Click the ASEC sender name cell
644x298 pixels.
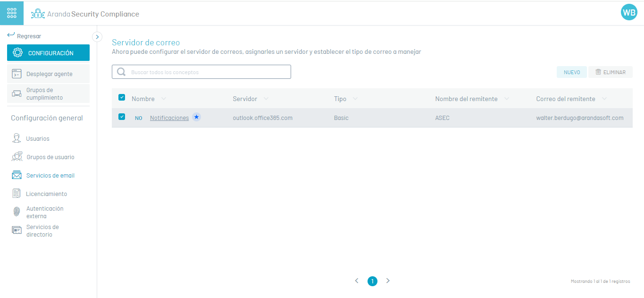[x=442, y=118]
